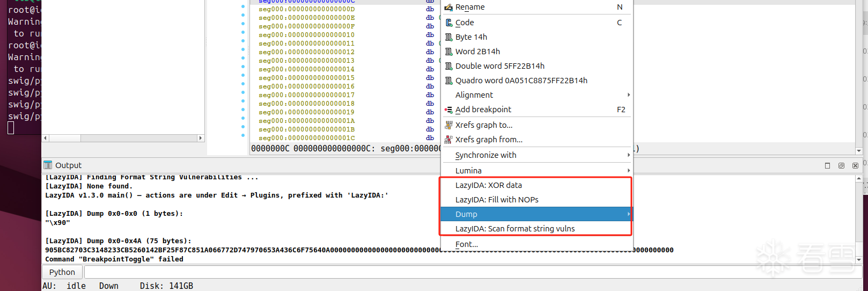Open the highlighted Dump submenu
Viewport: 868px width, 291px height.
[x=536, y=214]
